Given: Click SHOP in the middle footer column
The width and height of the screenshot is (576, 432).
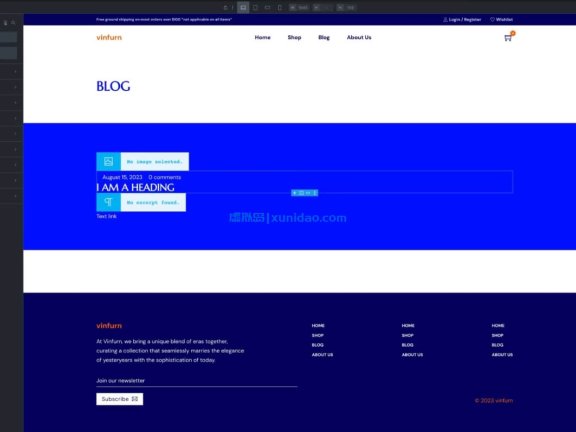Looking at the screenshot, I should click(408, 335).
